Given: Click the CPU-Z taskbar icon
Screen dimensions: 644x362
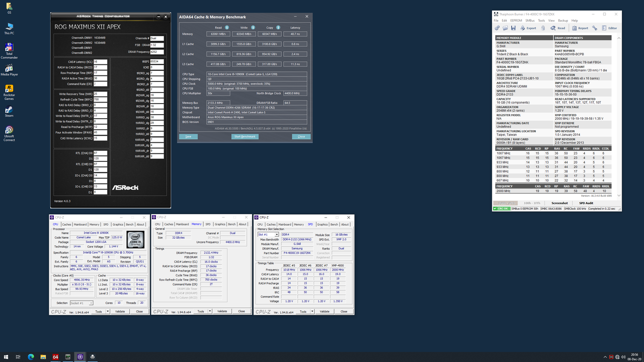Looking at the screenshot, I should coord(80,357).
